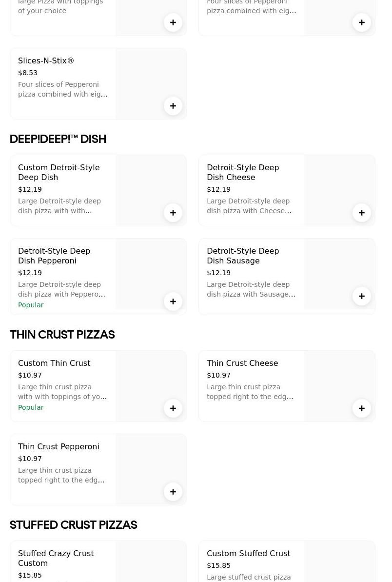Add Thin Crust Pepperoni pizza to cart

point(173,492)
